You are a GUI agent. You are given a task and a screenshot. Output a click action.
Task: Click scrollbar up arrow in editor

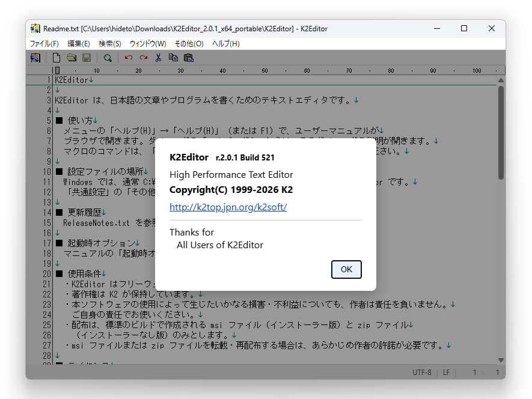click(501, 81)
